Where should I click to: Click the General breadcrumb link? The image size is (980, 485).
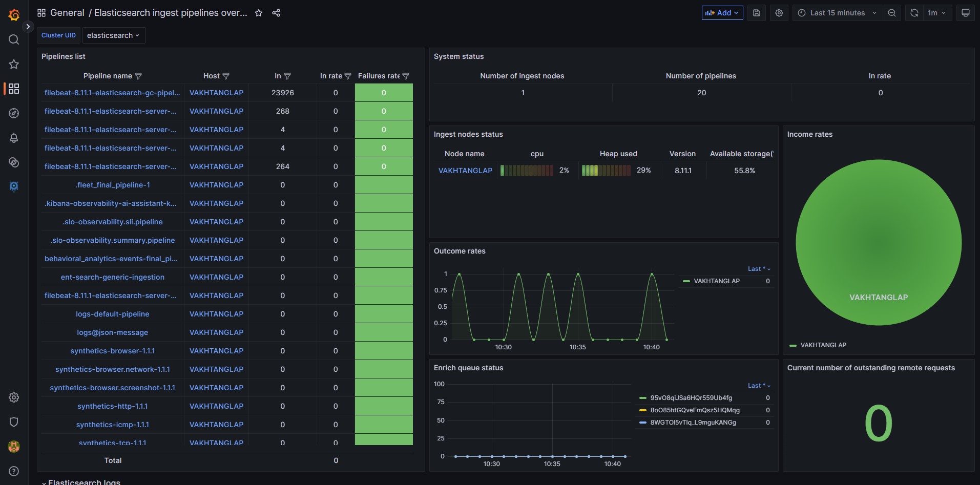coord(67,13)
